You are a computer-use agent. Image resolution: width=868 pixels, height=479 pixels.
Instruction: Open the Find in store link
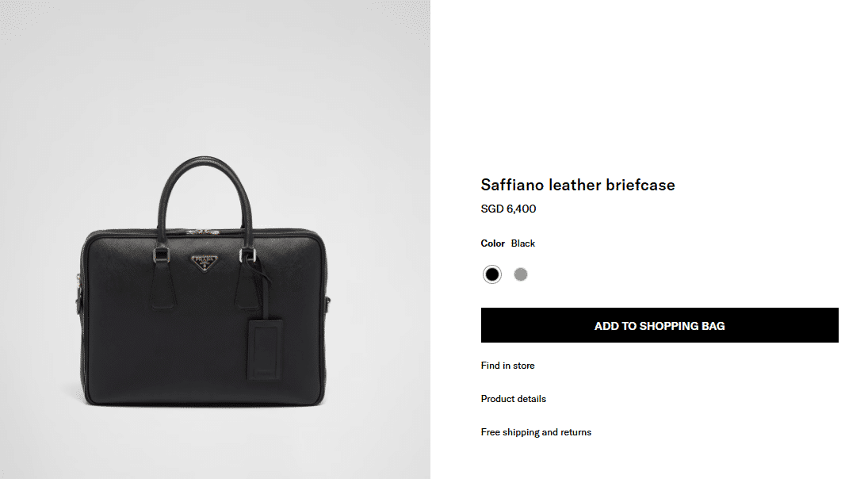[507, 366]
